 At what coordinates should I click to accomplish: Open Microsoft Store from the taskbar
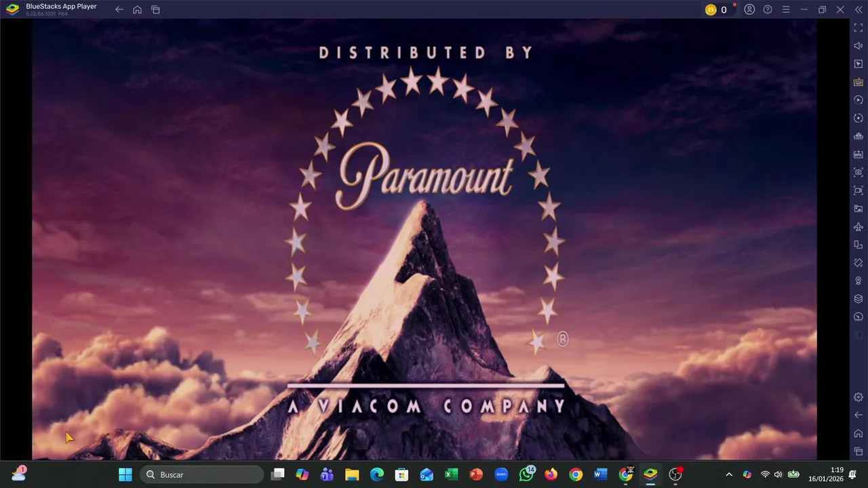pyautogui.click(x=401, y=474)
